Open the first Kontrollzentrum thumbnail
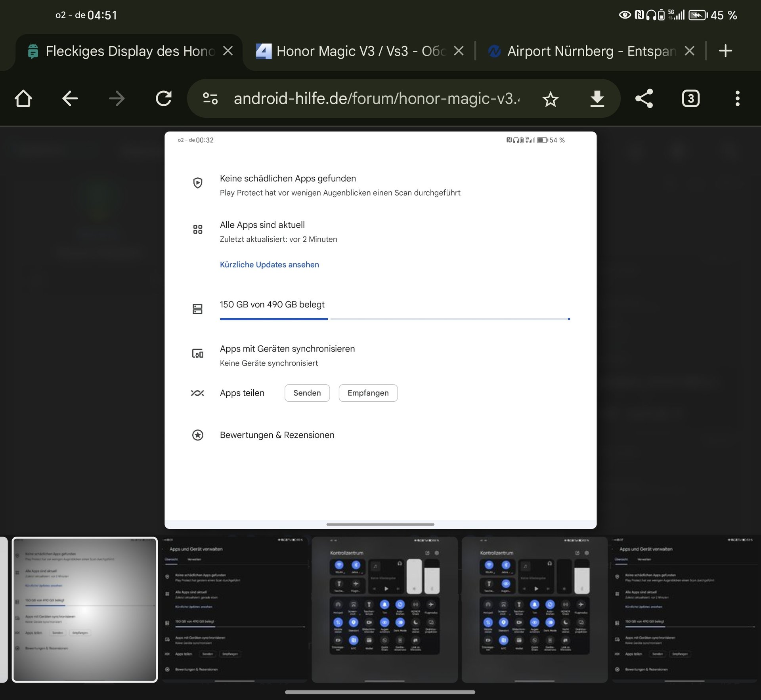The height and width of the screenshot is (700, 761). [384, 609]
